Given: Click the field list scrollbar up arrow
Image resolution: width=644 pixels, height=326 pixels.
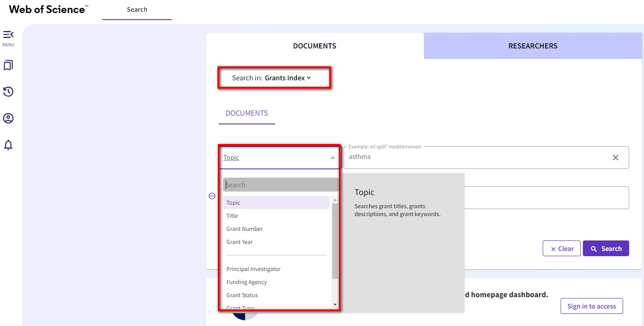Looking at the screenshot, I should (335, 199).
